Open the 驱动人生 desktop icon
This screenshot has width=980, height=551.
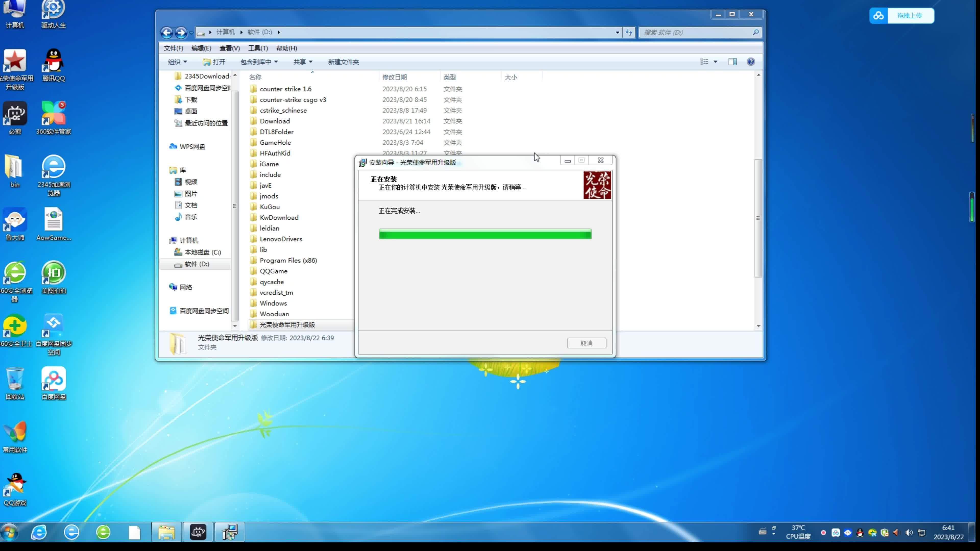point(53,15)
